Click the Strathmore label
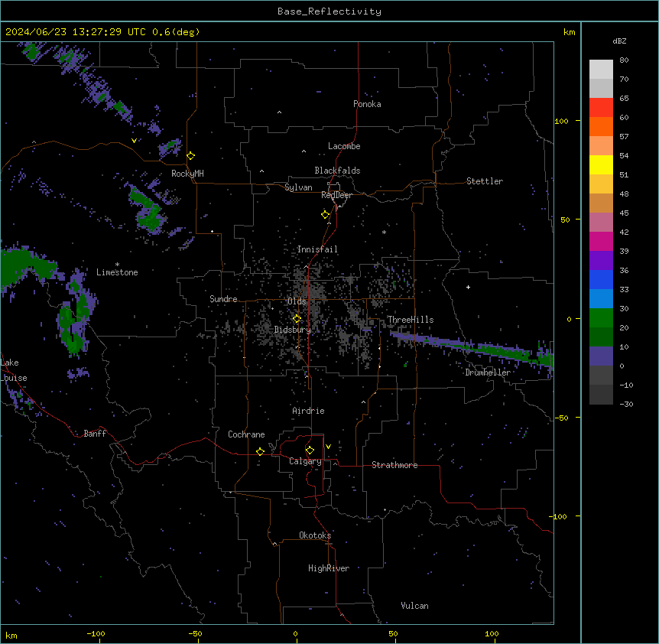The image size is (659, 644). [x=394, y=465]
